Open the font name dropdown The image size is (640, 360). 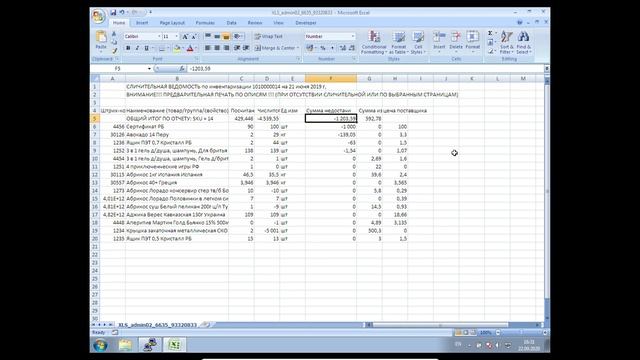click(x=159, y=37)
